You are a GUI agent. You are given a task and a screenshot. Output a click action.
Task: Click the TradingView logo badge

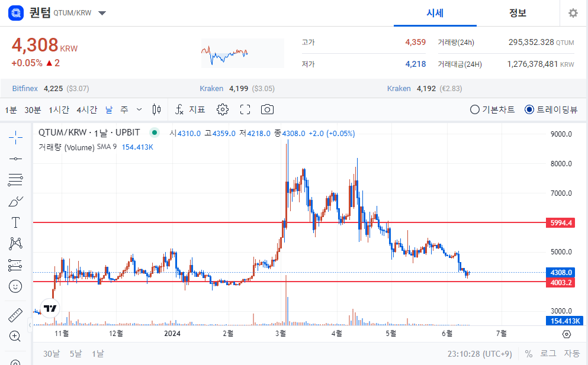pos(50,308)
